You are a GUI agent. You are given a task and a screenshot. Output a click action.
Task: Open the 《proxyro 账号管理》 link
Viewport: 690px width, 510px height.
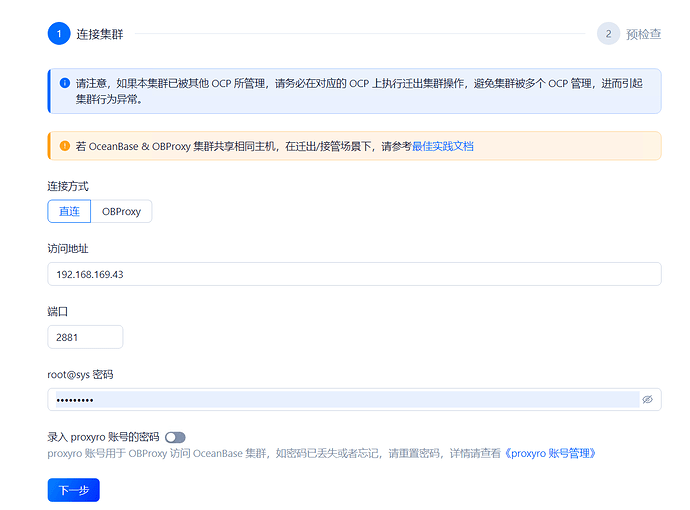(x=551, y=454)
